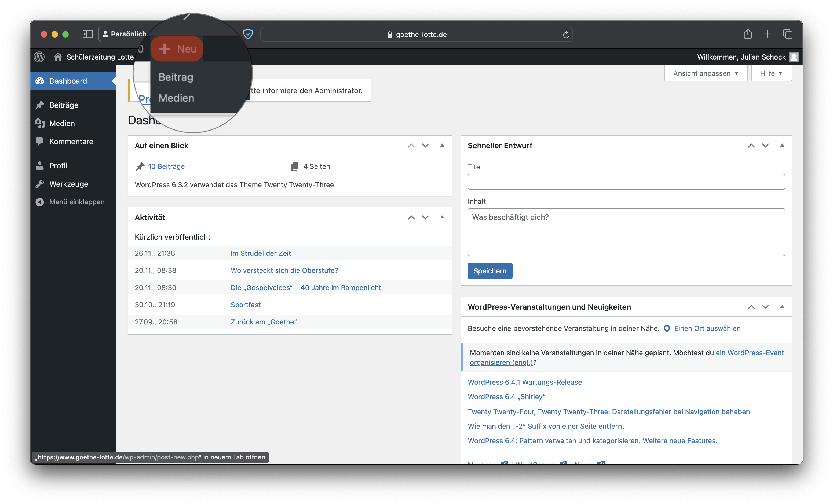
Task: Click Julian Schock's avatar icon
Action: [x=794, y=57]
